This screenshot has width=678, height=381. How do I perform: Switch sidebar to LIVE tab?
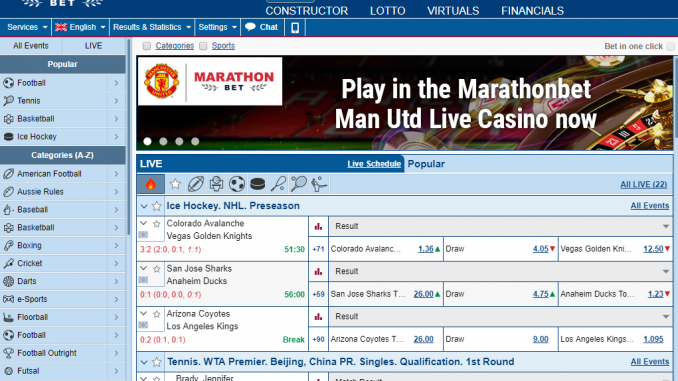click(93, 46)
